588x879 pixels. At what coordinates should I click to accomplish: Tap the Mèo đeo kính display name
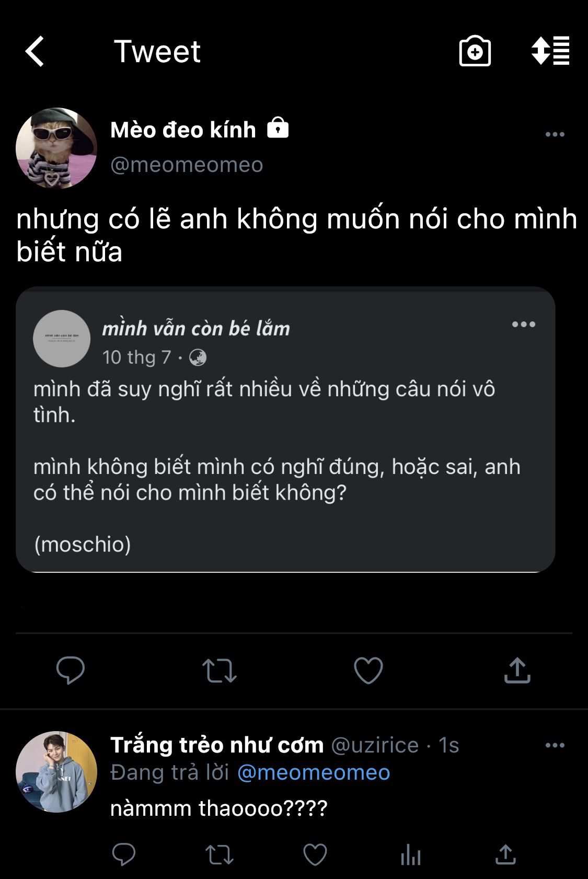click(183, 130)
